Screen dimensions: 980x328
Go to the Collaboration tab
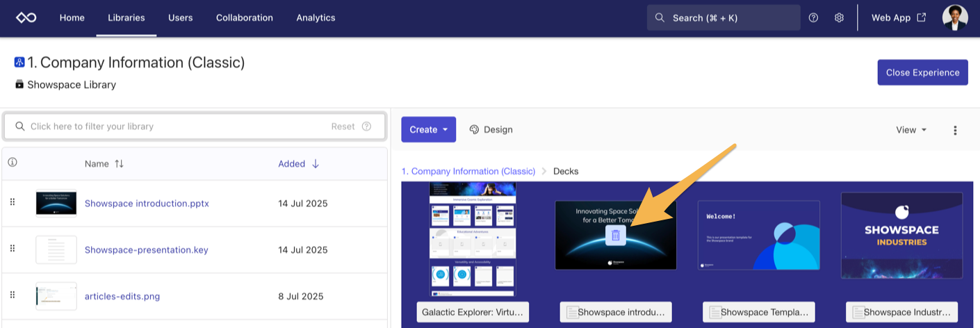[244, 18]
